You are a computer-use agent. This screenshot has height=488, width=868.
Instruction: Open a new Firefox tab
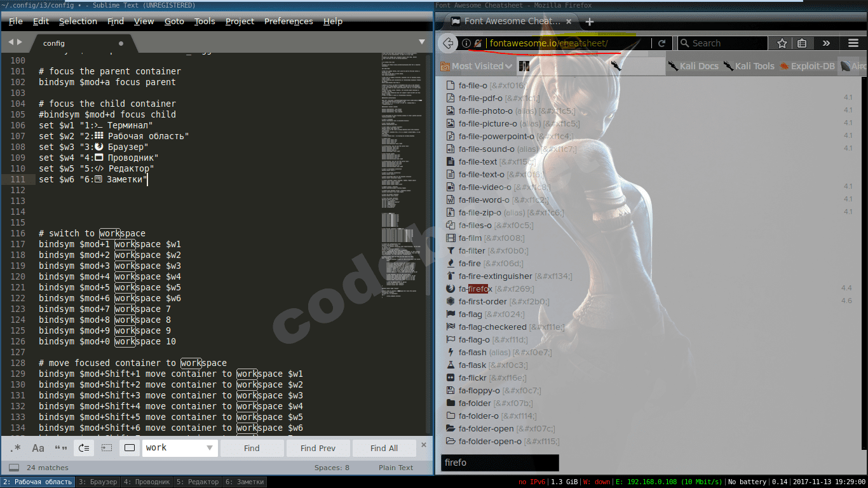589,22
